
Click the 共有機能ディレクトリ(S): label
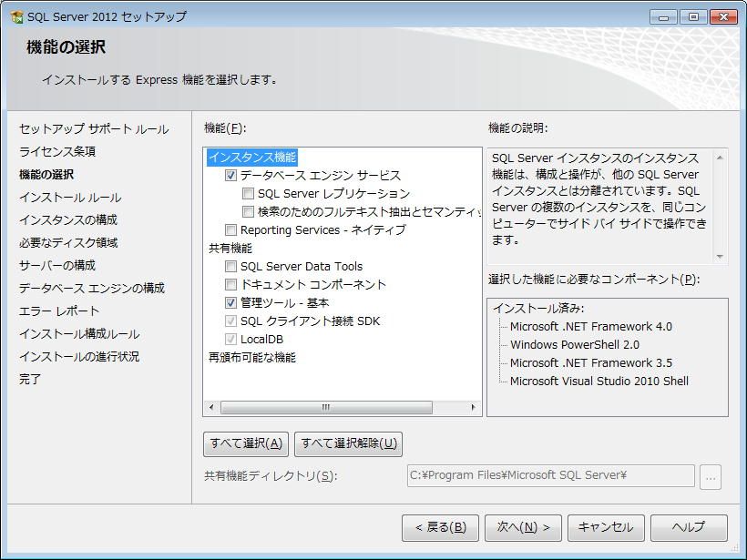click(271, 476)
